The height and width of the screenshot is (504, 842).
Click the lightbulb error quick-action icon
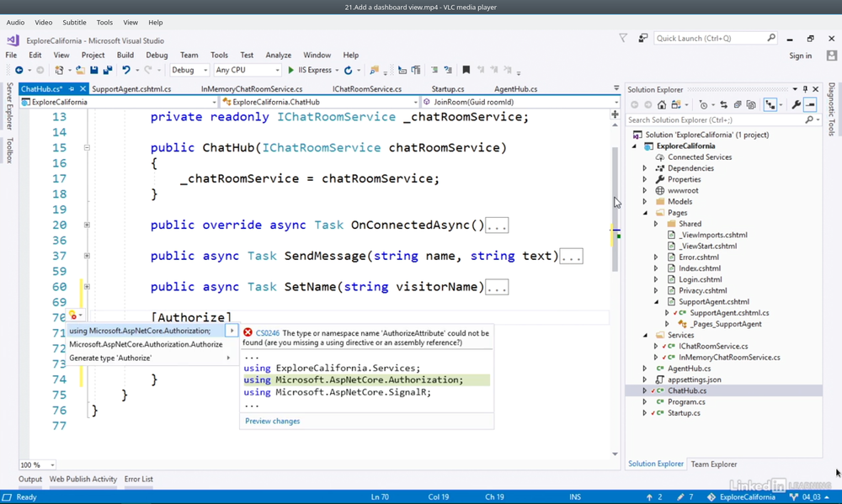[73, 316]
